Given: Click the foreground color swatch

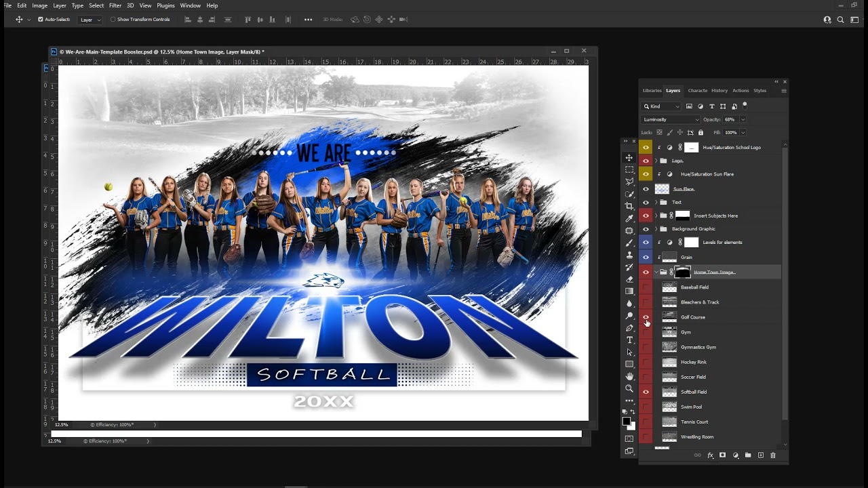Looking at the screenshot, I should [x=627, y=422].
